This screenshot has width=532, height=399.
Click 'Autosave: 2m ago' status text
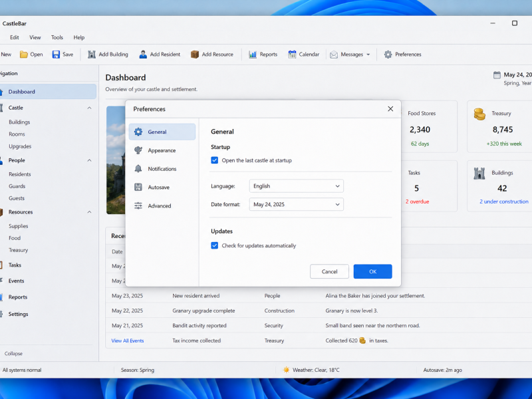click(442, 370)
